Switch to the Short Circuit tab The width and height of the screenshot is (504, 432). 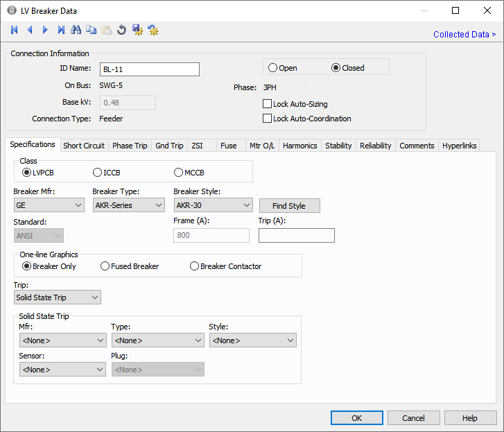[x=84, y=146]
